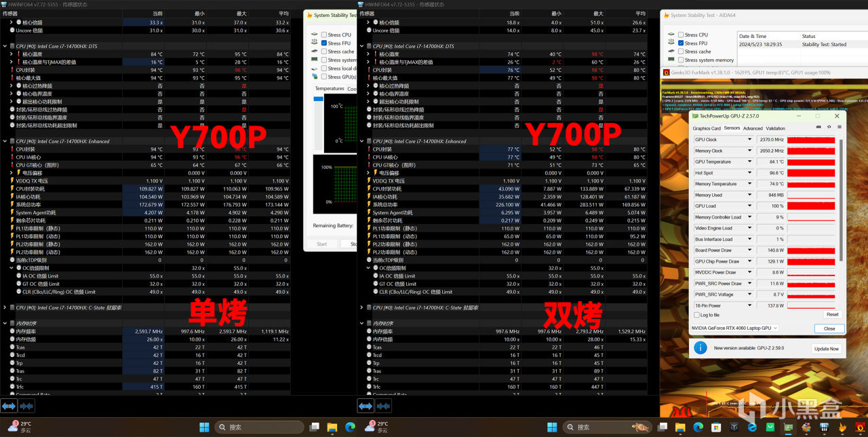Enable Stress CPU in left AIDA64 window

coord(324,35)
